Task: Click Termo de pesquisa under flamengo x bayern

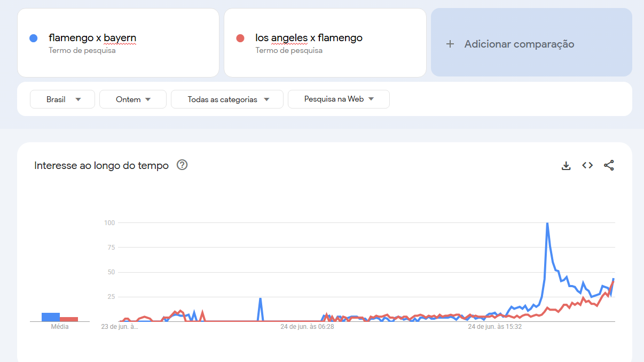Action: point(82,50)
